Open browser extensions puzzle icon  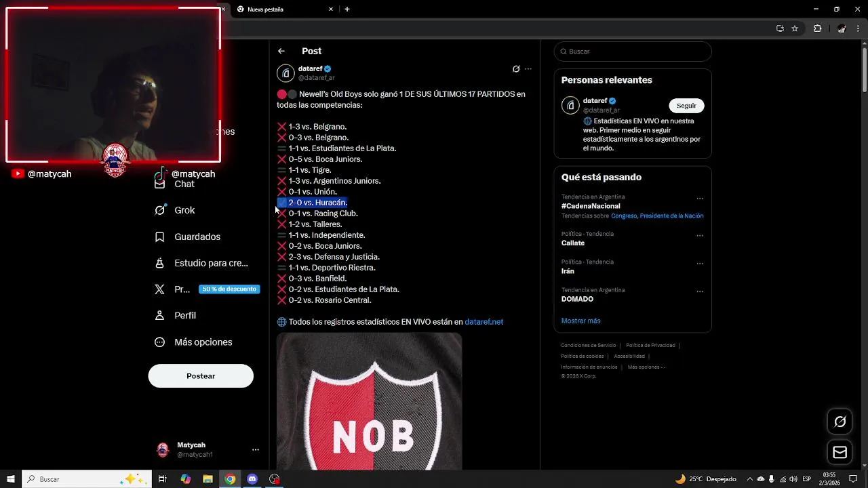pos(817,28)
